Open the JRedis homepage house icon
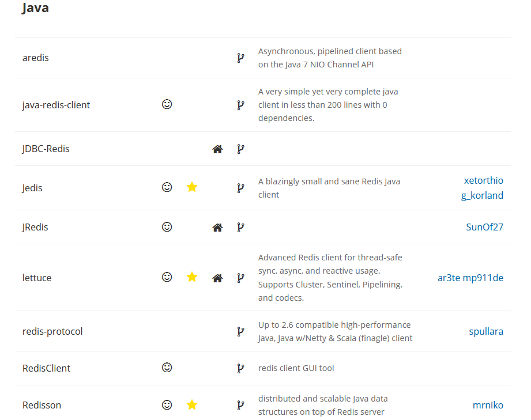 click(x=217, y=228)
